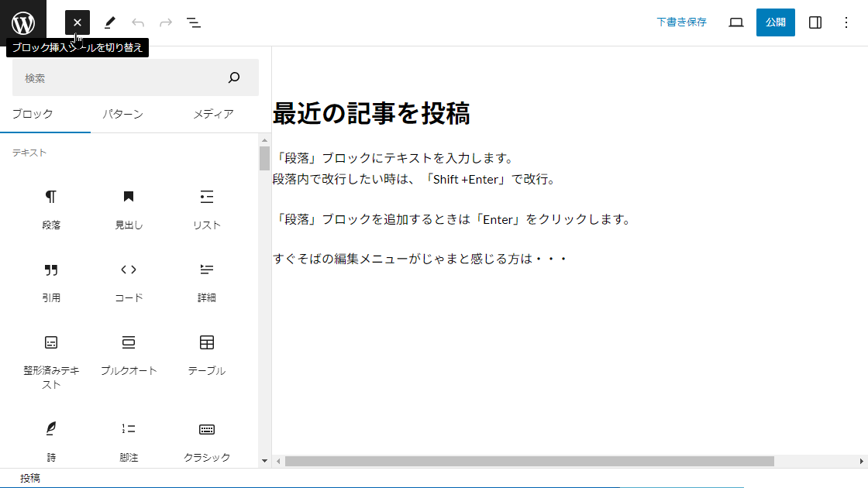Switch to the パターン tab
Screen dimensions: 868x488
[122, 114]
